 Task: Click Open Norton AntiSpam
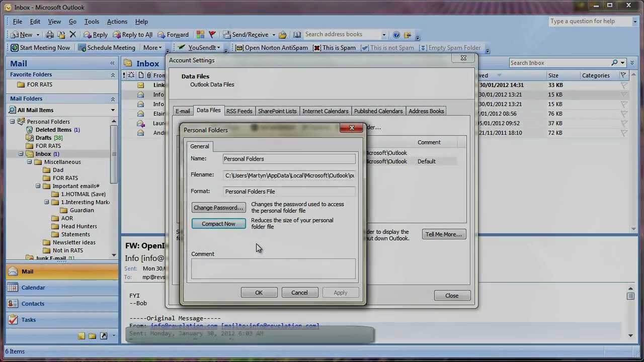click(x=272, y=48)
